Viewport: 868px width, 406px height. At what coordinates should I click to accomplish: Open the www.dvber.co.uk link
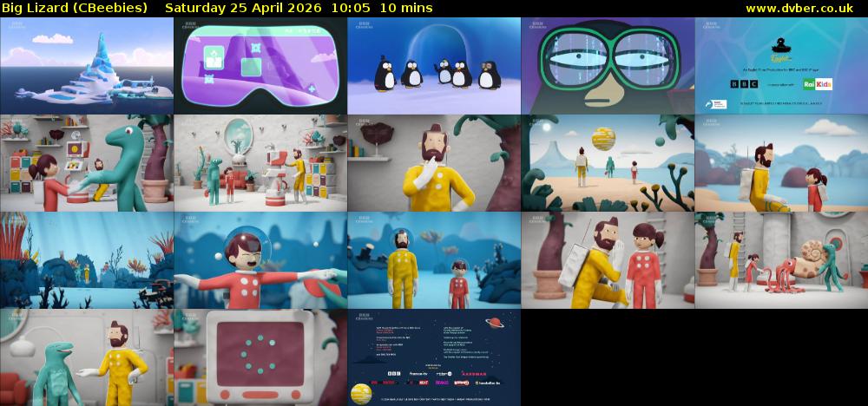(799, 8)
